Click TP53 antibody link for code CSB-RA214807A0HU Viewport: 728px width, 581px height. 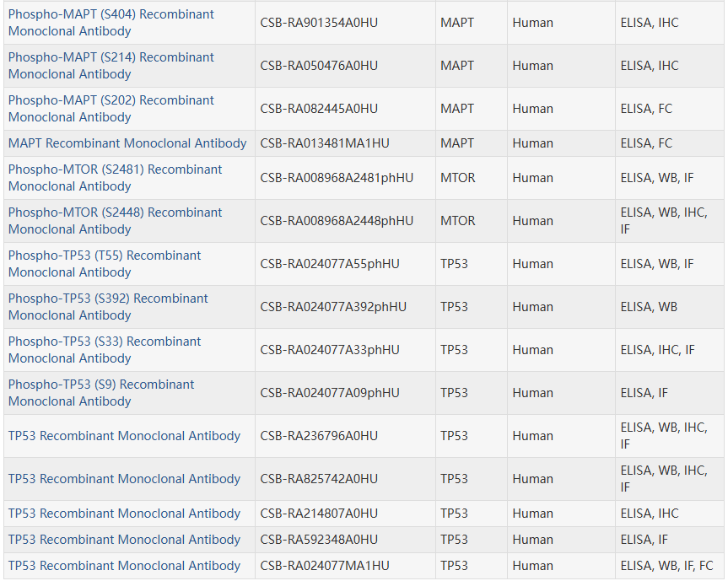(x=124, y=514)
